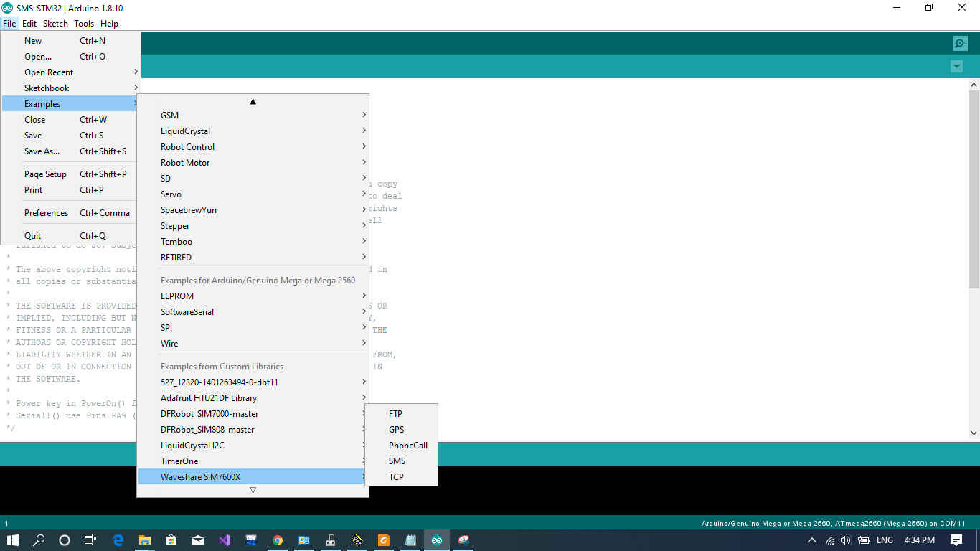Click the up arrow atop Examples list
The image size is (980, 551).
tap(253, 101)
